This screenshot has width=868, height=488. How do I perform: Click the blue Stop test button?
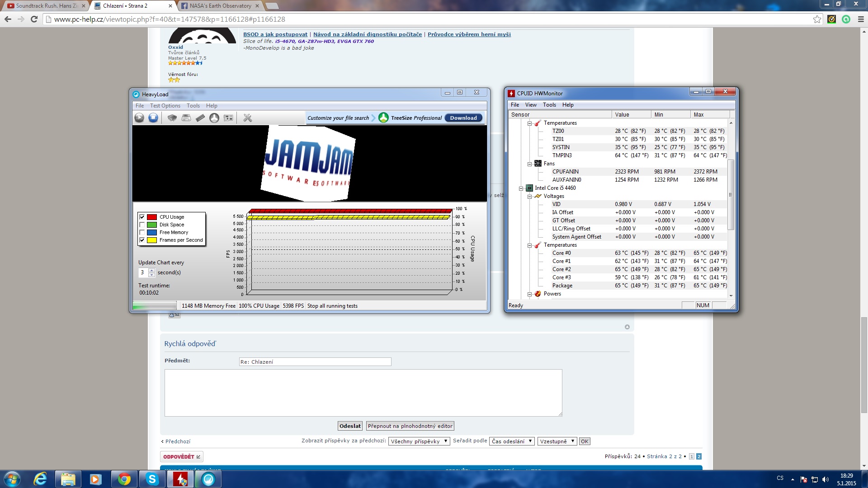[x=153, y=118]
